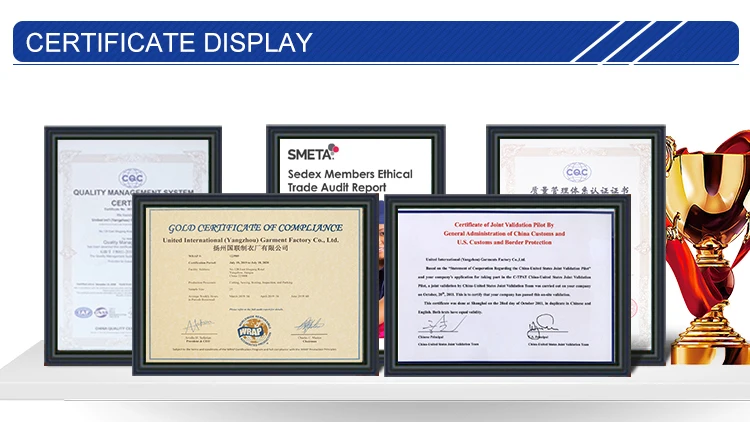Click left signature on gold certificate

point(199,327)
